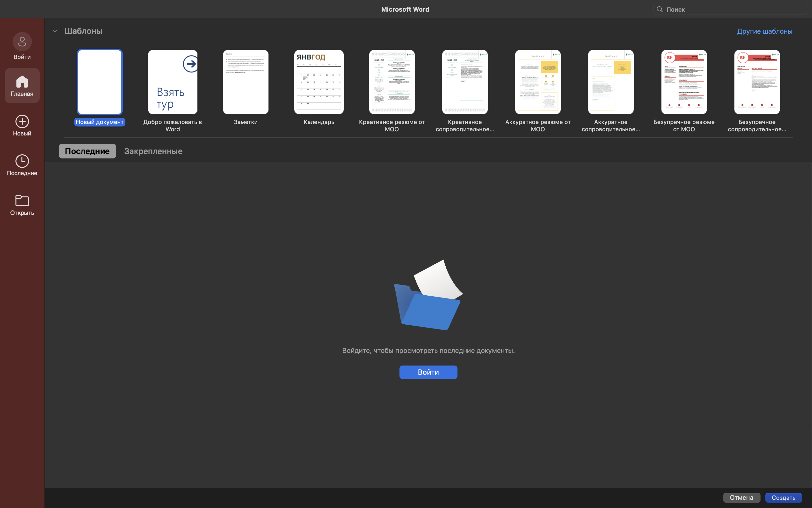Switch to the Последние tab
This screenshot has height=508, width=812.
[x=87, y=151]
